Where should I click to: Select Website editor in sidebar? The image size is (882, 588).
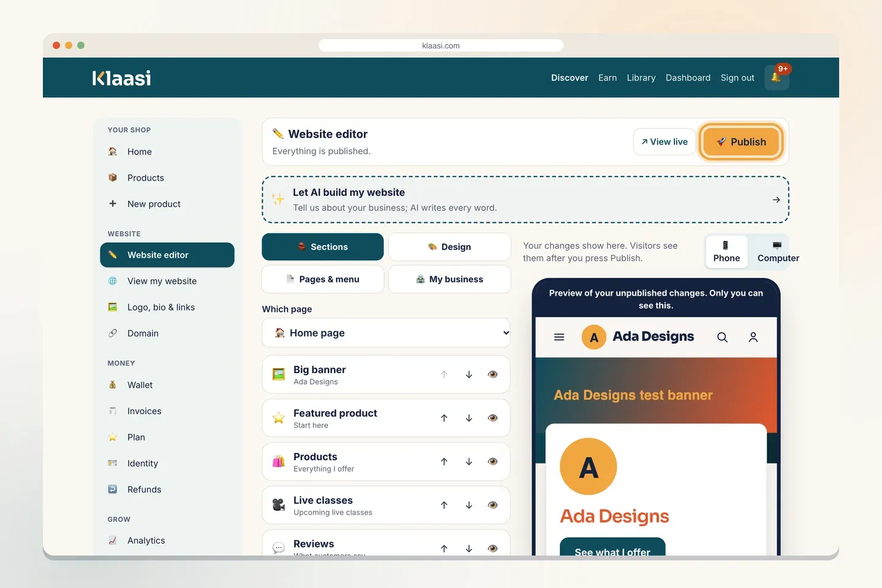point(167,255)
